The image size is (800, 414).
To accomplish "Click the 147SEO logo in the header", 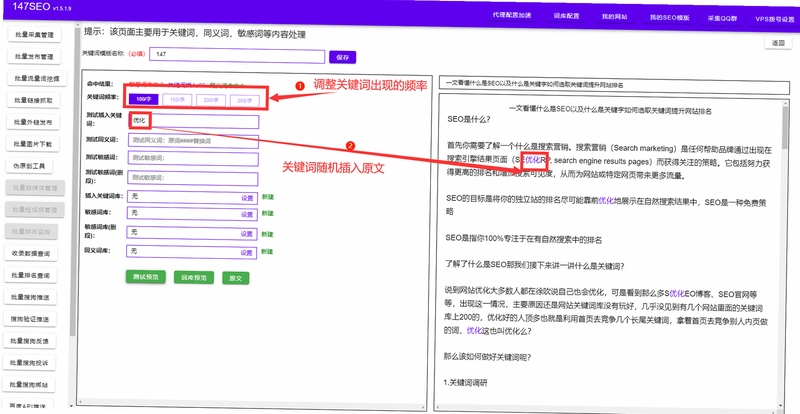I will [31, 6].
